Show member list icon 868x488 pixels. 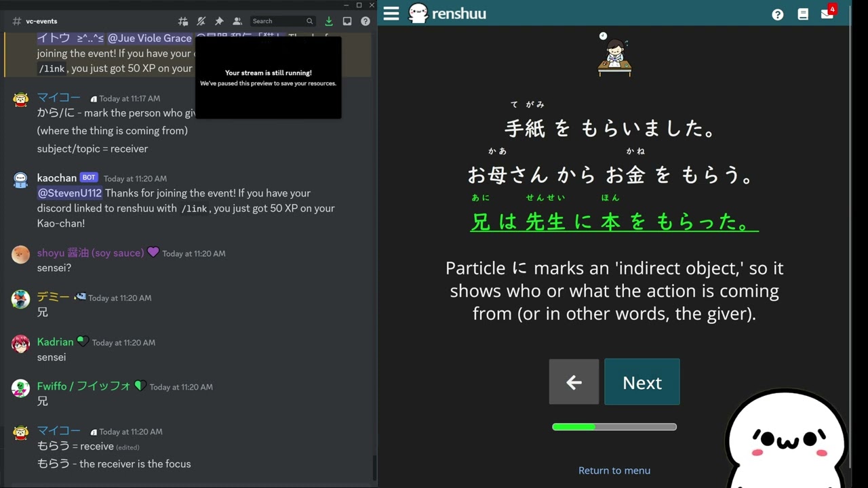(237, 21)
